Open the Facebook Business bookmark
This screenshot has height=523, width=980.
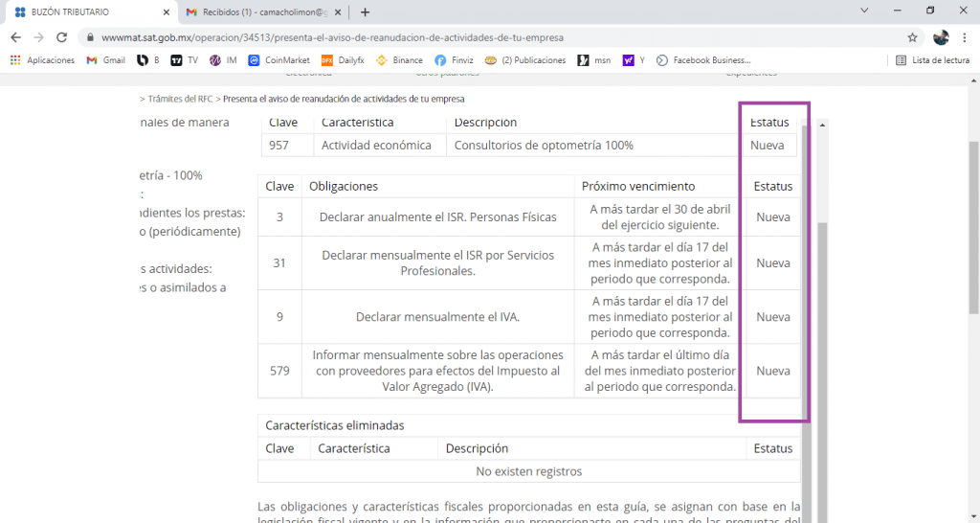(x=703, y=60)
